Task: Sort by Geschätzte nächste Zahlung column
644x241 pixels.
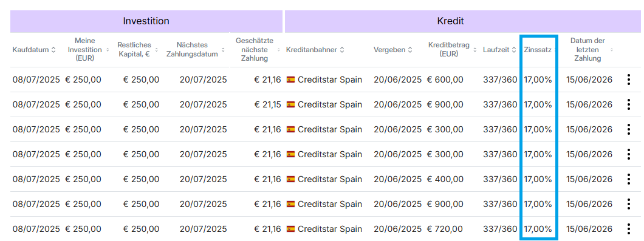Action: [x=254, y=49]
